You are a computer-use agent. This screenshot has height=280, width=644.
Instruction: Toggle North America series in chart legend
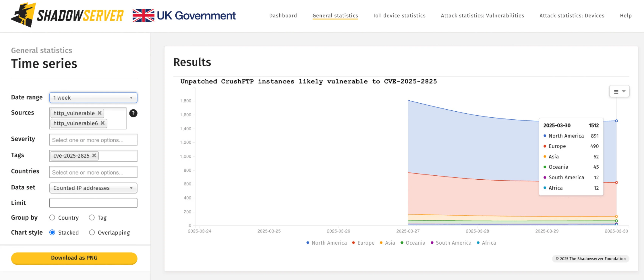coord(327,243)
